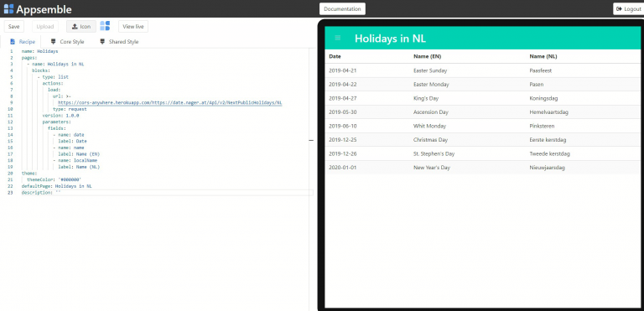The image size is (644, 311).
Task: Click the label: Name (EN) code line
Action: [x=79, y=154]
